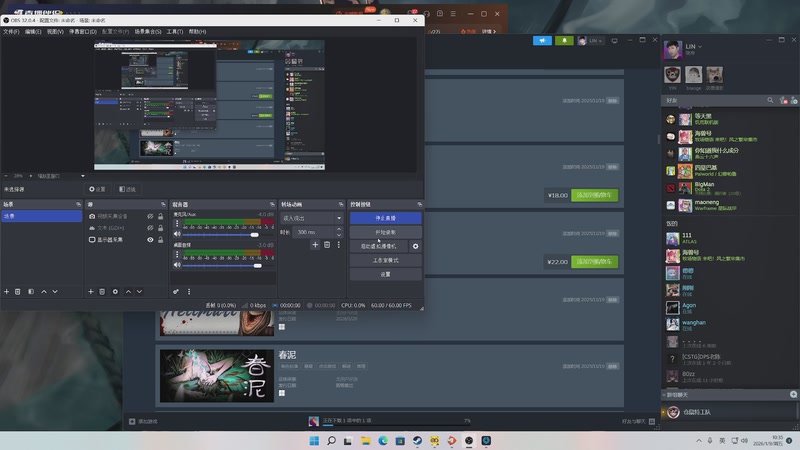The image size is (800, 450).
Task: Open audio mixer three-dot menu at bottom
Action: [x=189, y=291]
